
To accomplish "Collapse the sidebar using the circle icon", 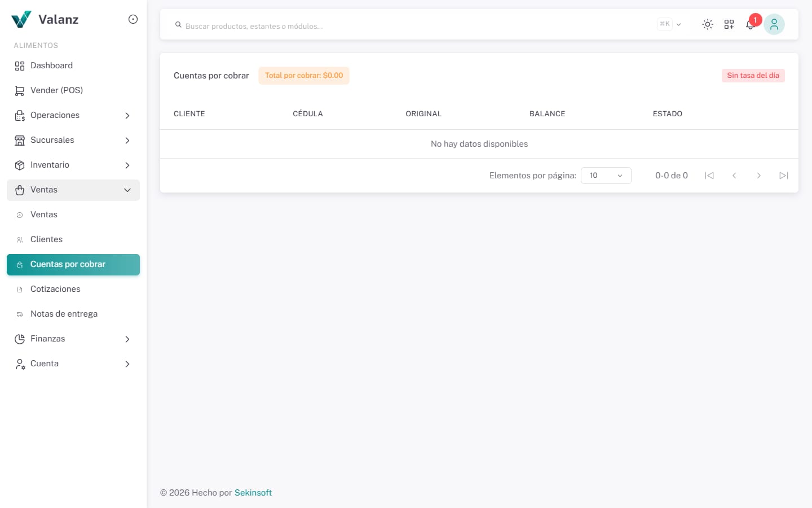I will pyautogui.click(x=133, y=19).
